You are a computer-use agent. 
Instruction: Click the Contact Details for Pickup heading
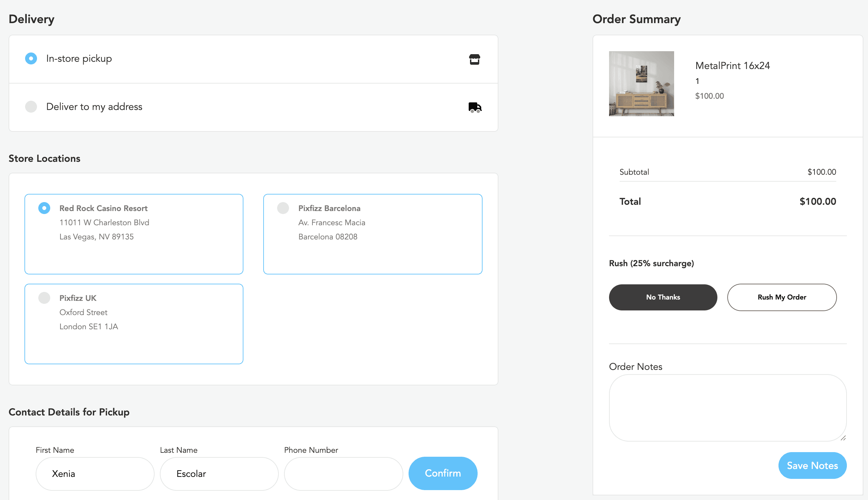click(x=69, y=412)
